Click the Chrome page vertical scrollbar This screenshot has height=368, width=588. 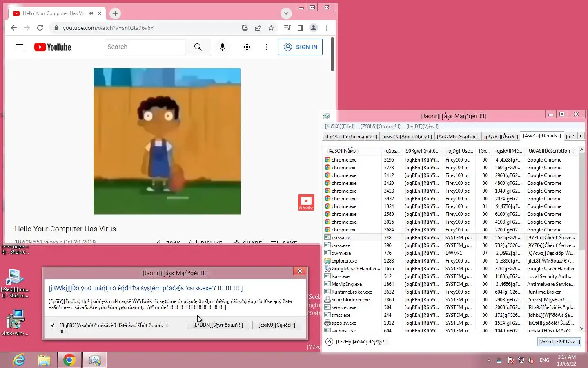click(x=332, y=54)
